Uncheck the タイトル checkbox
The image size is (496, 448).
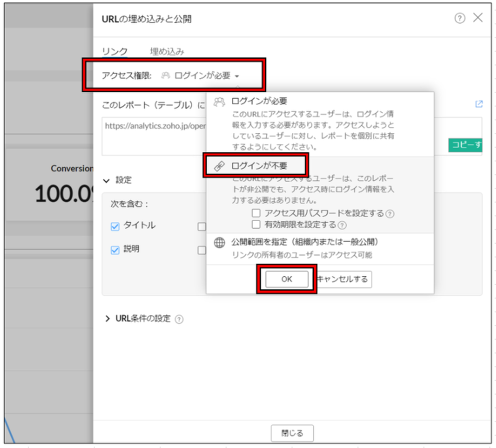coord(115,226)
